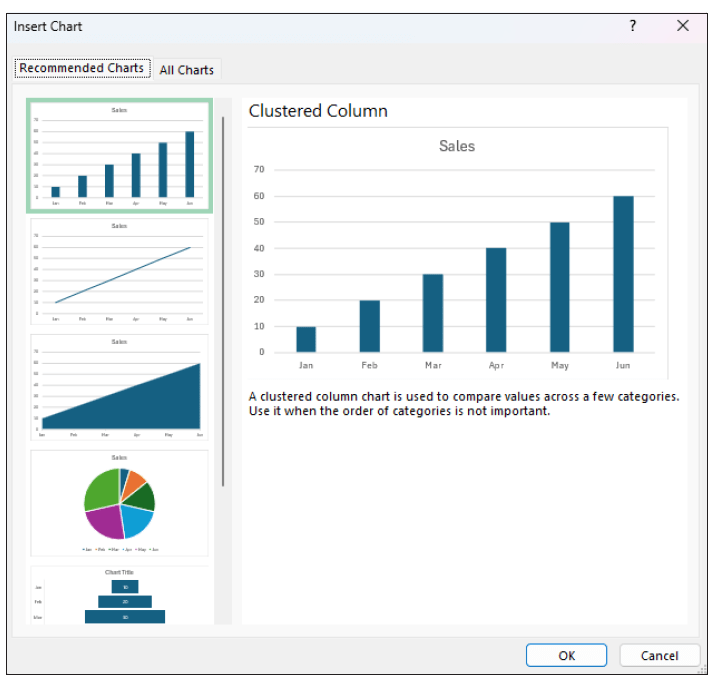Pick the Area chart recommendation thumbnail
This screenshot has height=696, width=711.
tap(119, 387)
